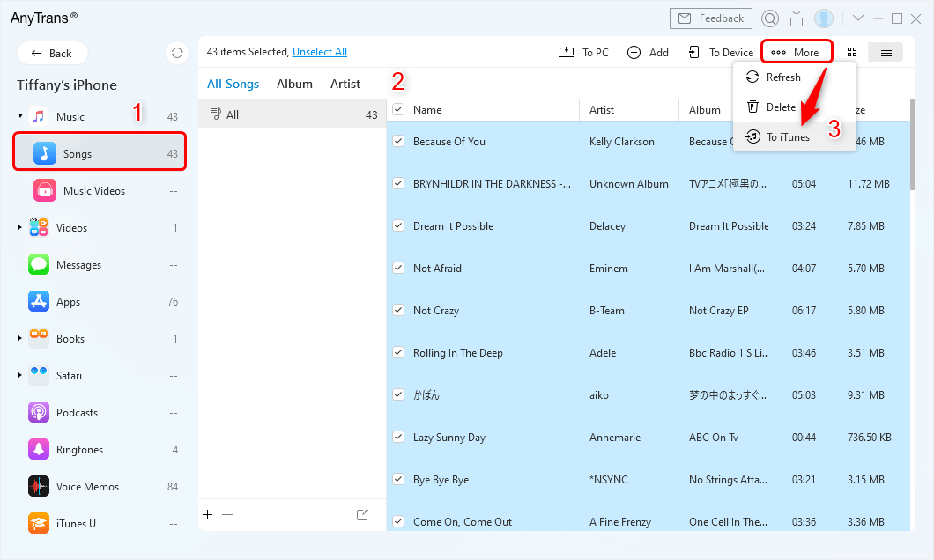Screen dimensions: 934x560
Task: Open the user account avatar icon
Action: point(824,18)
